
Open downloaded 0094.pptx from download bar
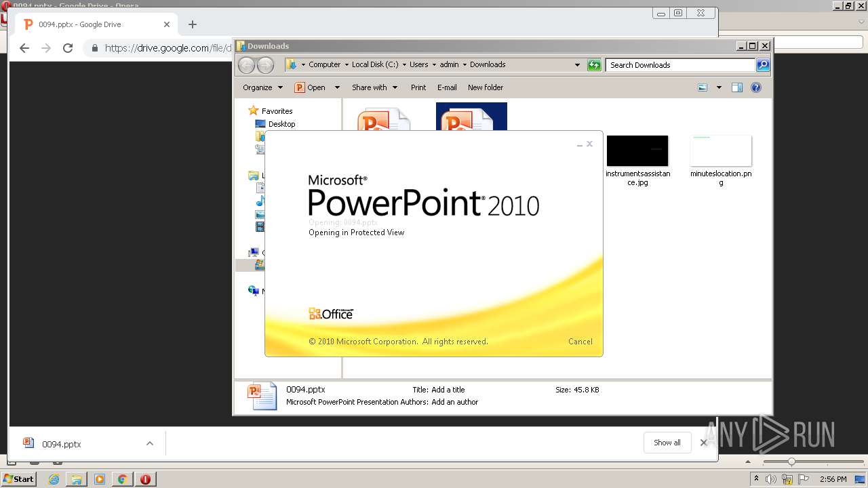[x=61, y=444]
